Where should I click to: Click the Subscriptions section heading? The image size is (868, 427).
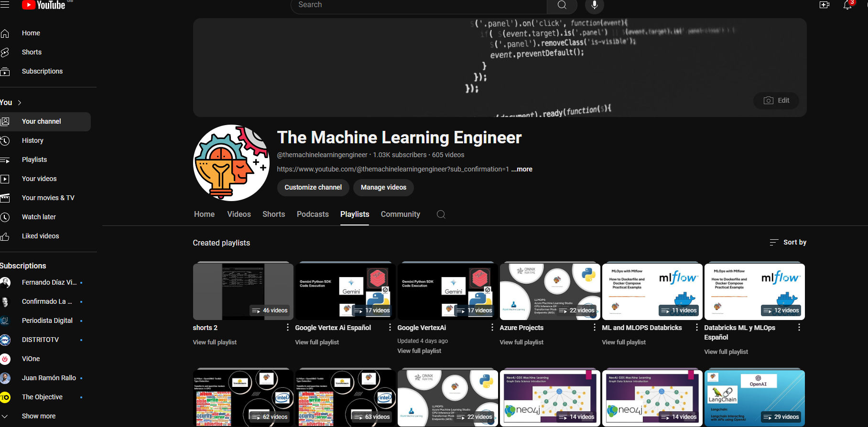tap(23, 266)
